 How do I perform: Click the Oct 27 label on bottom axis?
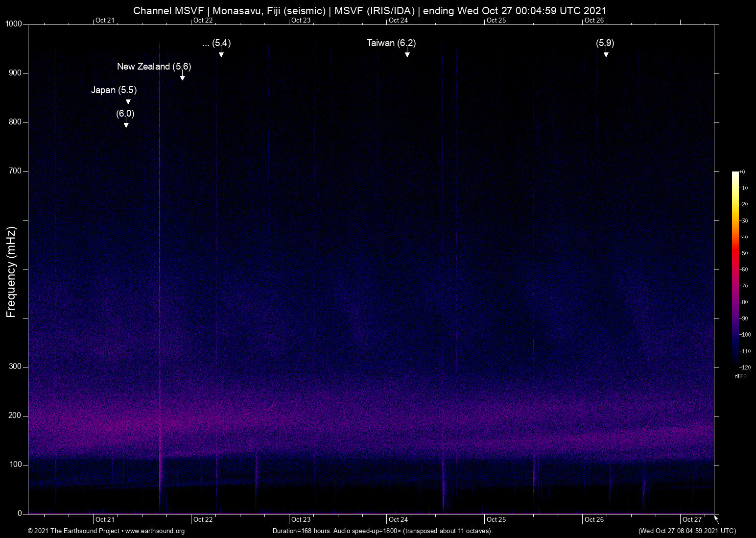(692, 519)
